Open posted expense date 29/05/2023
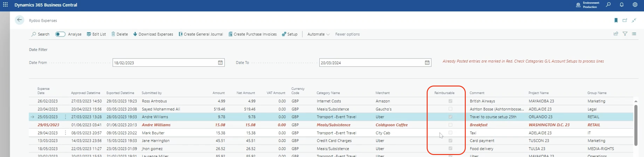Viewport: 644px width, 157px height. (48, 125)
